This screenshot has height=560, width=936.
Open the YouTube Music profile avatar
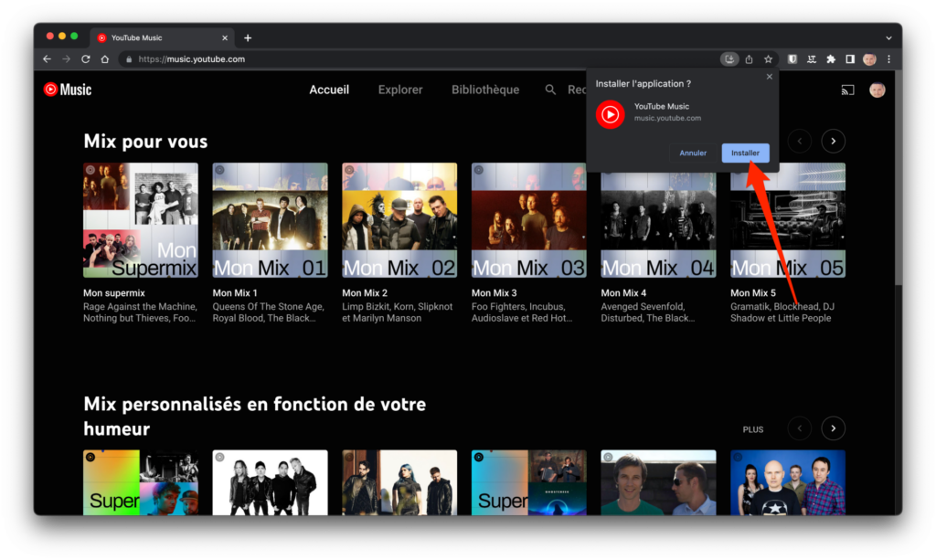(877, 90)
